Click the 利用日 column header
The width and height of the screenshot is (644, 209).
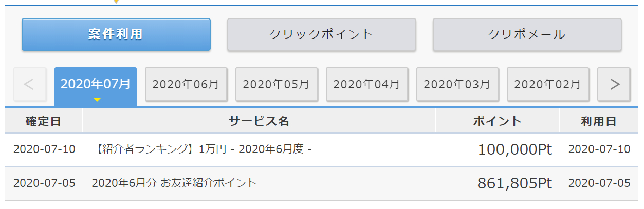click(599, 121)
